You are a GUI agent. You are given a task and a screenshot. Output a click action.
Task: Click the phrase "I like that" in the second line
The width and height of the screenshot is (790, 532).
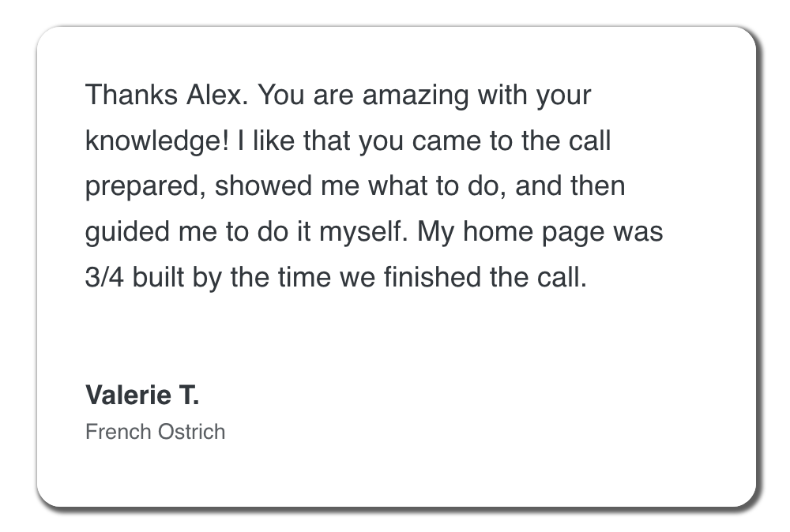[295, 140]
